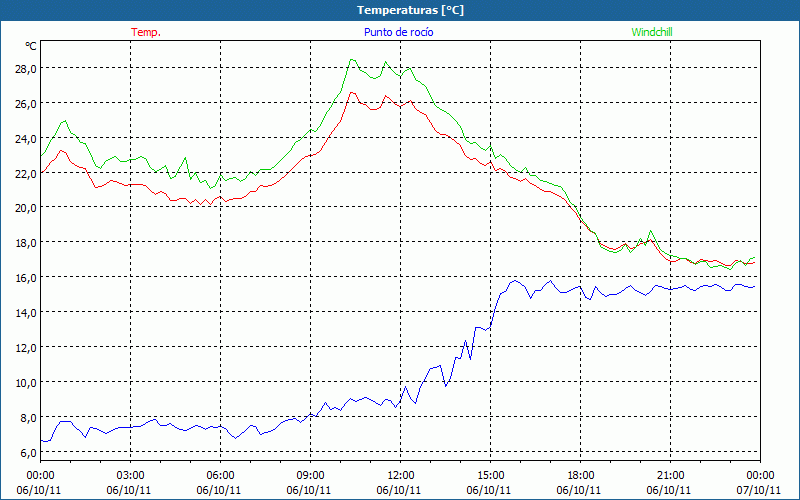
Task: Click the 12,0 y-axis value
Action: 26,348
